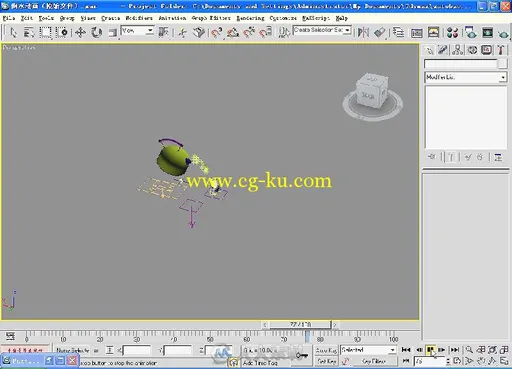This screenshot has height=369, width=512.
Task: Switch to Modify command panel tab
Action: pos(443,50)
